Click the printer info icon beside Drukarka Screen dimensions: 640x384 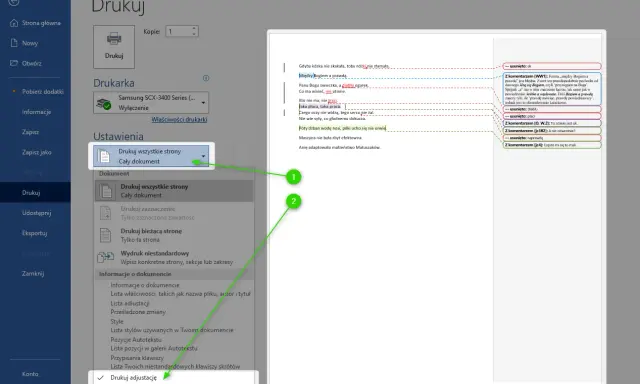pos(206,78)
